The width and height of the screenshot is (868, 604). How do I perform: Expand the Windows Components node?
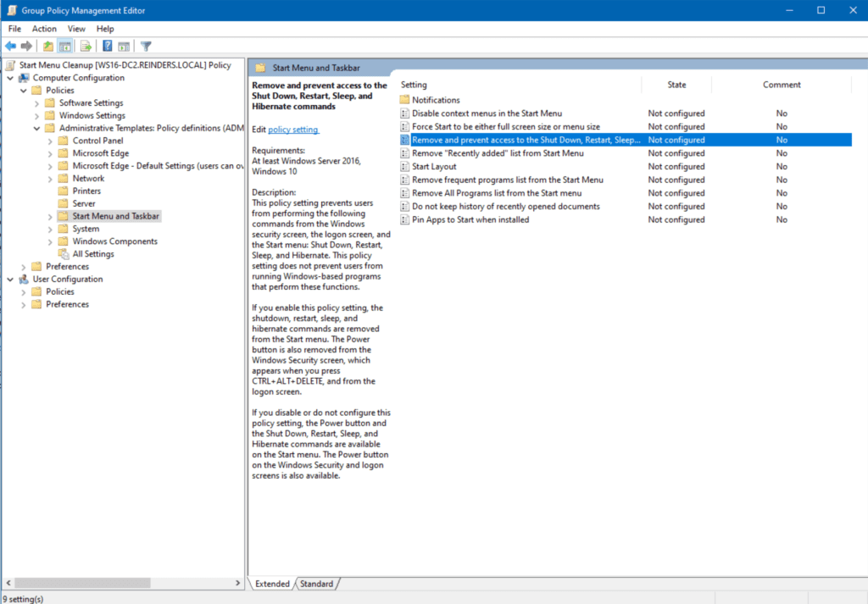click(50, 241)
